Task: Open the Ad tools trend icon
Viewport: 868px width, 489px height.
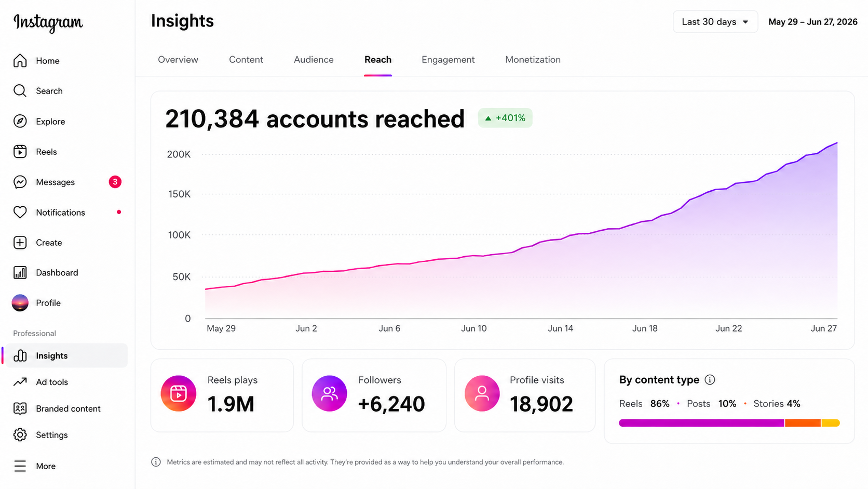Action: click(20, 382)
